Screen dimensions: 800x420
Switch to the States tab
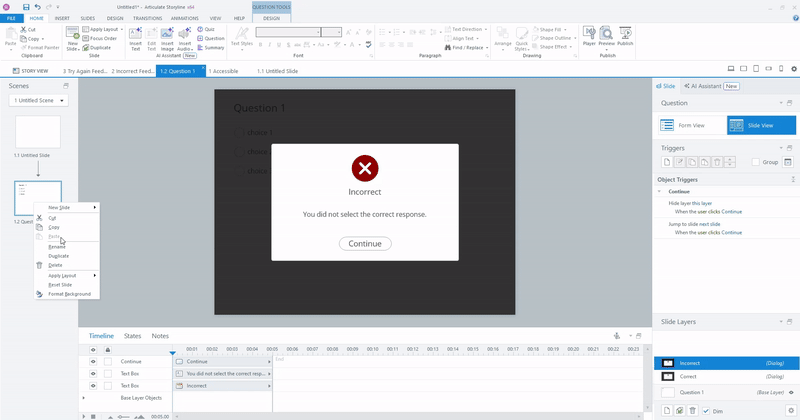pos(132,336)
